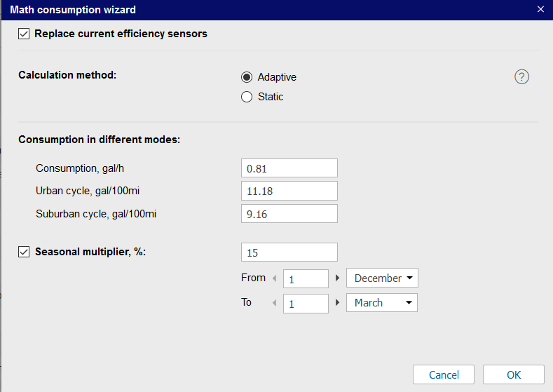Image resolution: width=553 pixels, height=392 pixels.
Task: Decrease the To day with left arrow
Action: tap(275, 304)
